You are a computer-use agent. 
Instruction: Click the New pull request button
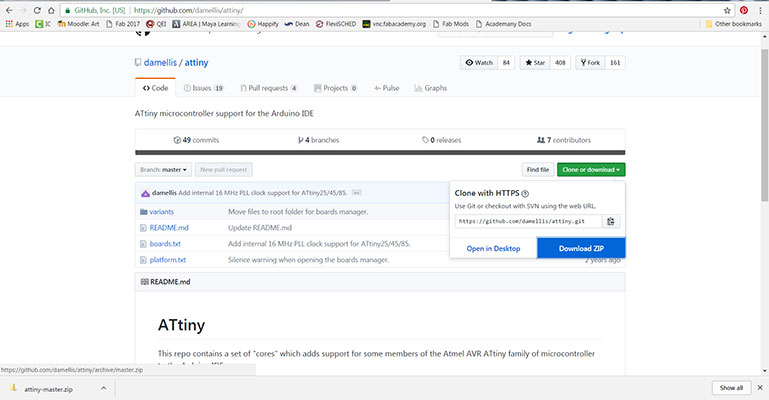224,170
